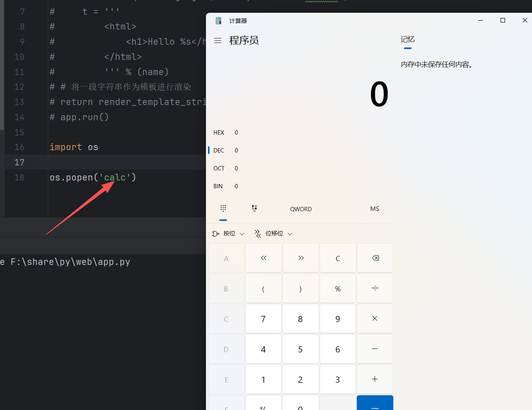Click the multiply operator key
The image size is (532, 410).
point(375,319)
